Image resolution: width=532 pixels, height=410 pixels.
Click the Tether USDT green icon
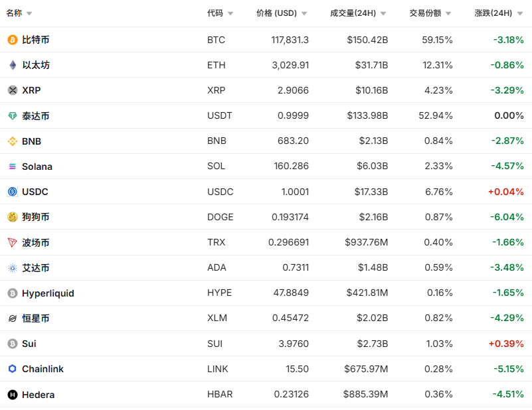tap(12, 116)
